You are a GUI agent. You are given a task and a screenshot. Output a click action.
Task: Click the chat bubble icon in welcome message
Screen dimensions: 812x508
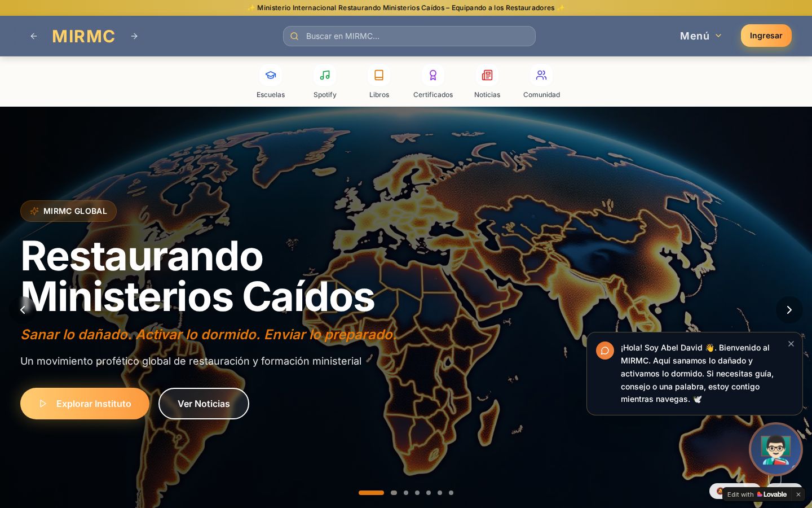tap(605, 351)
